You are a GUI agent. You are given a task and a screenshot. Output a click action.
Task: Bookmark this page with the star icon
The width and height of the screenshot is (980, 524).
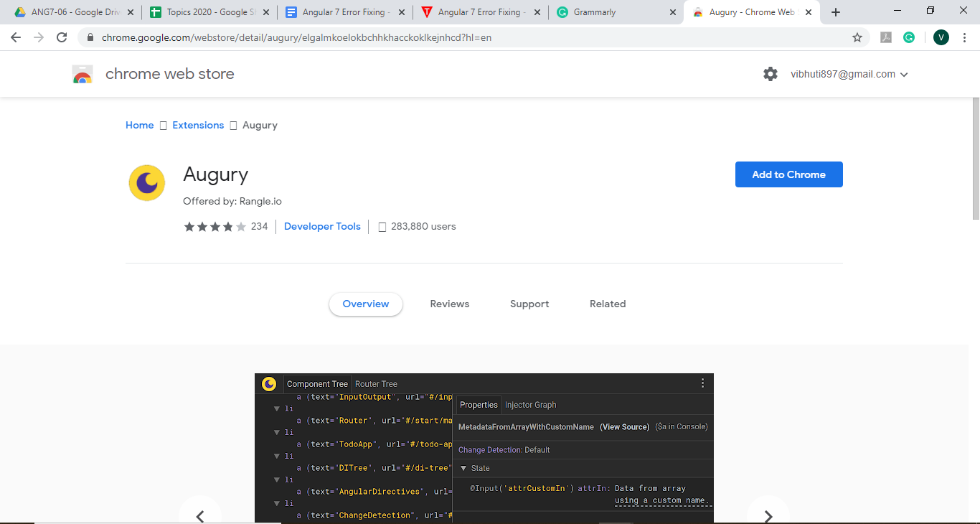pyautogui.click(x=857, y=38)
